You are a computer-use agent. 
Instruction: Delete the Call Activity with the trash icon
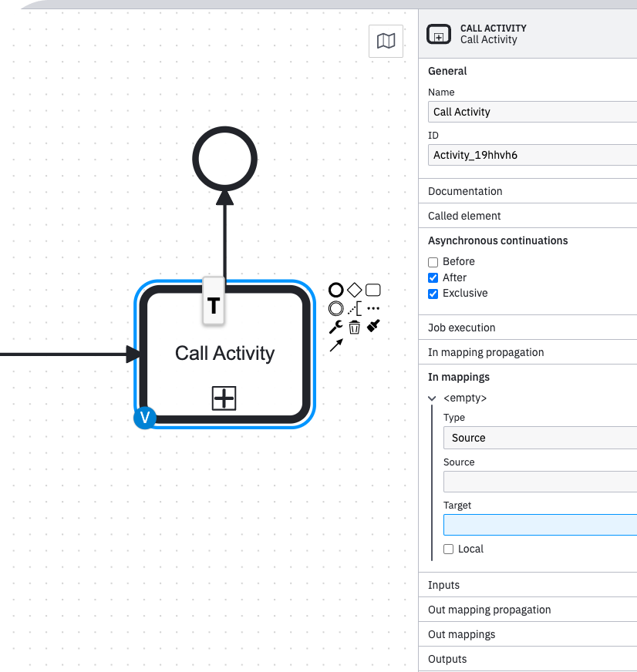click(x=354, y=327)
